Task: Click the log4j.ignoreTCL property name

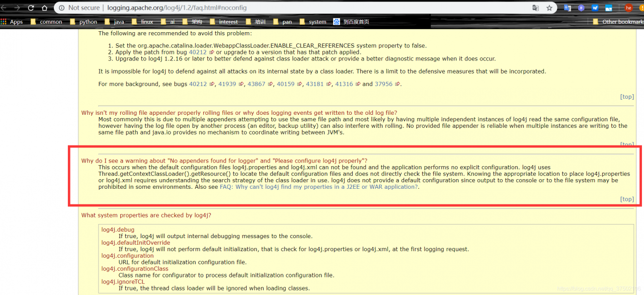Action: (123, 282)
